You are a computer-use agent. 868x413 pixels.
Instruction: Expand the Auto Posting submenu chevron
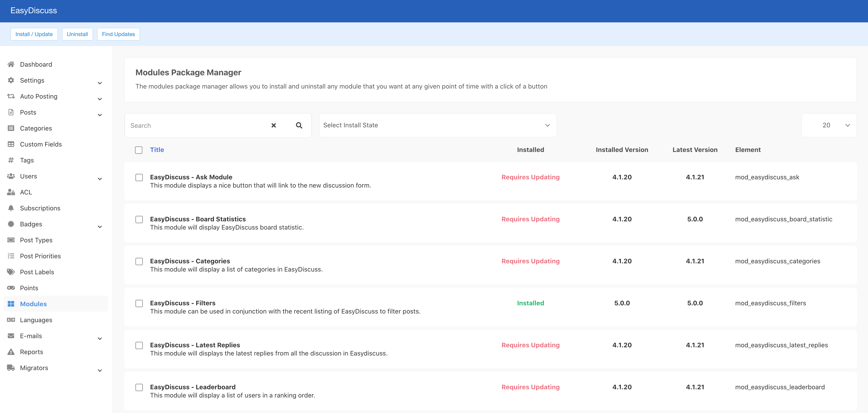[x=100, y=99]
